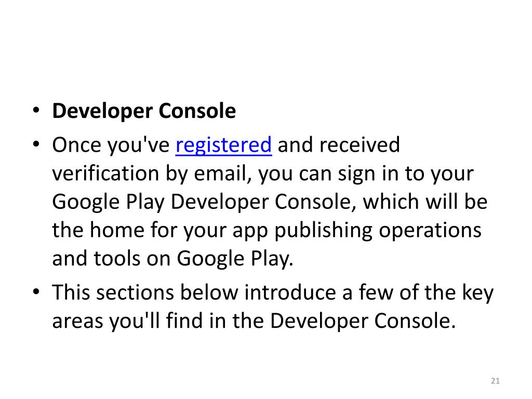
Task: Click the phrase 'and tools on Google Play.'
Action: 172,259
